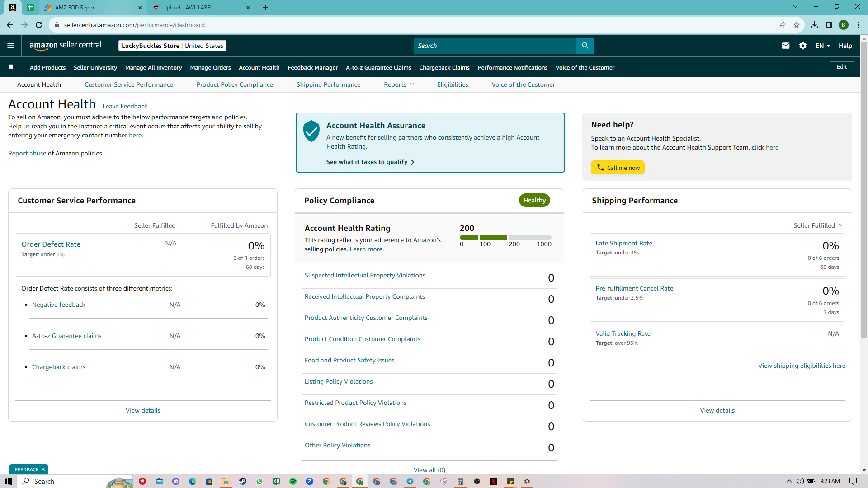Open the messages envelope icon
The width and height of the screenshot is (868, 488).
tap(786, 46)
